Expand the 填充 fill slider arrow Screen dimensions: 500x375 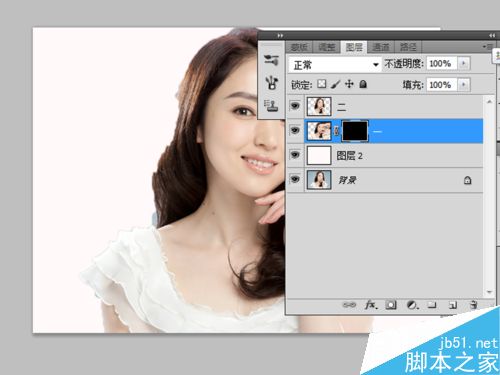pos(464,85)
